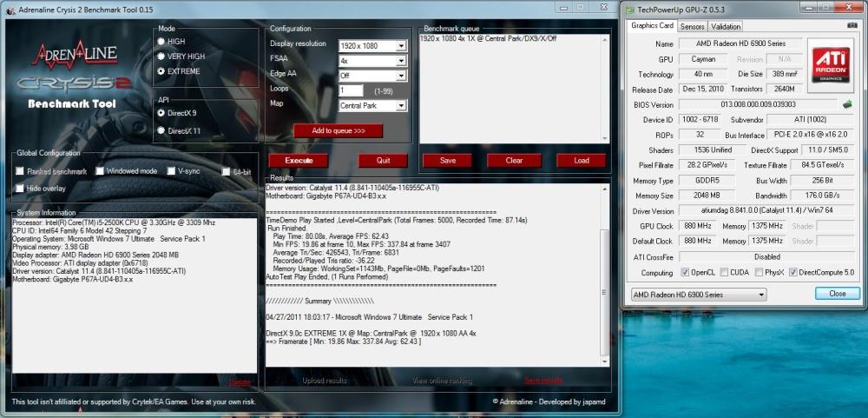This screenshot has height=418, width=868.
Task: Switch to the Sensors tab
Action: (692, 27)
